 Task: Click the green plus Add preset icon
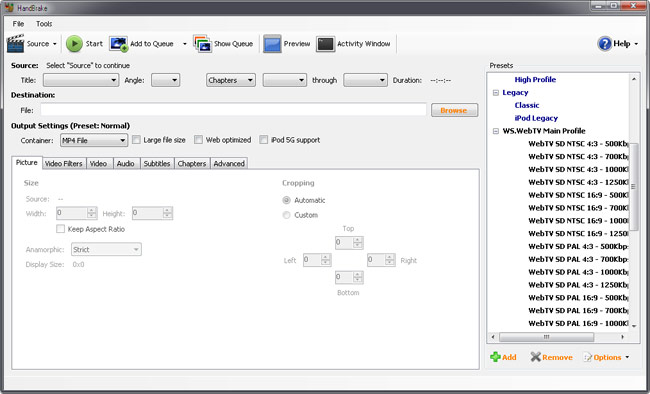tap(495, 357)
